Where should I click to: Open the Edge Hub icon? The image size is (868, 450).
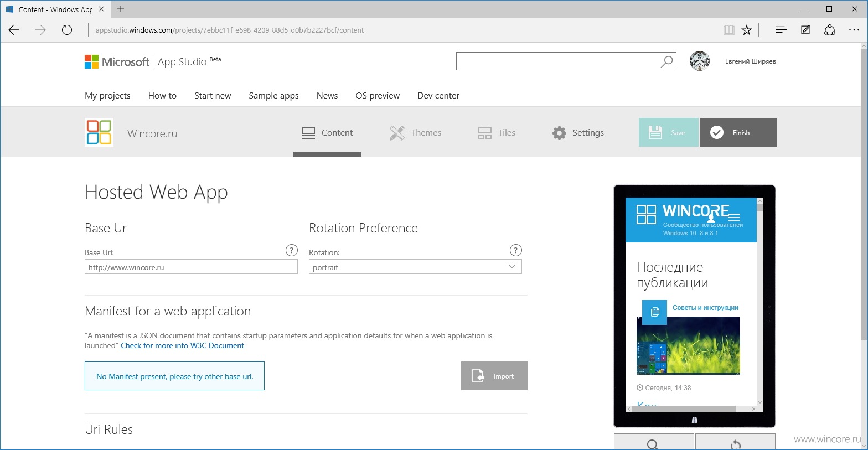[x=781, y=30]
